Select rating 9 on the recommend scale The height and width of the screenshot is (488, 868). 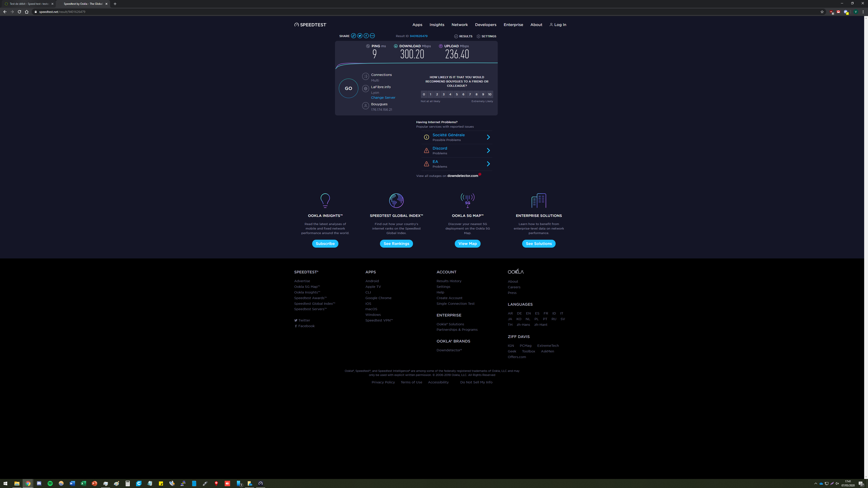pos(483,94)
